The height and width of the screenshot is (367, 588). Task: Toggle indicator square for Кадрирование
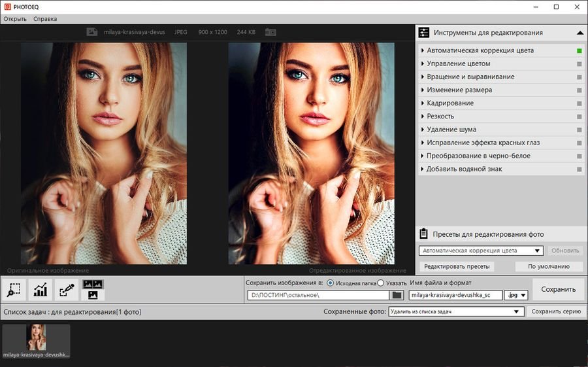point(579,103)
